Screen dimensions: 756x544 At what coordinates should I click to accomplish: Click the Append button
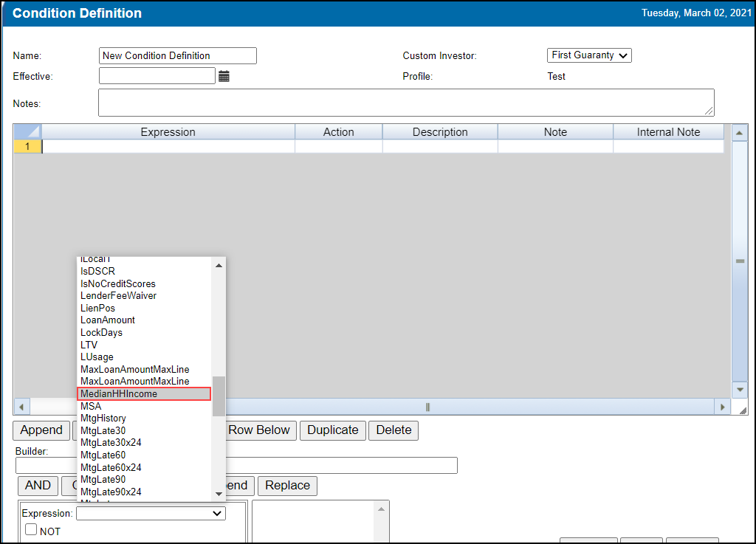pyautogui.click(x=41, y=430)
